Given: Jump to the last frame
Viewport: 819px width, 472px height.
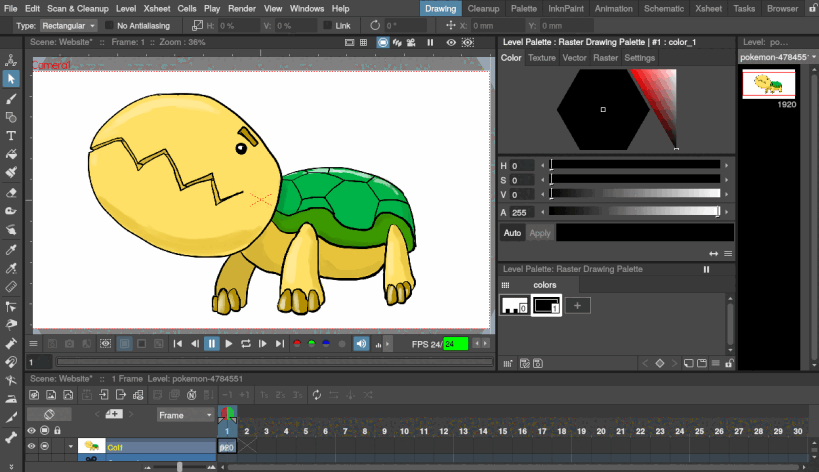Looking at the screenshot, I should pyautogui.click(x=279, y=344).
